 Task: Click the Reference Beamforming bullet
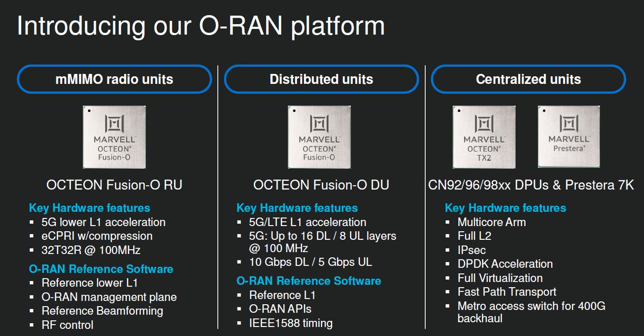96,311
